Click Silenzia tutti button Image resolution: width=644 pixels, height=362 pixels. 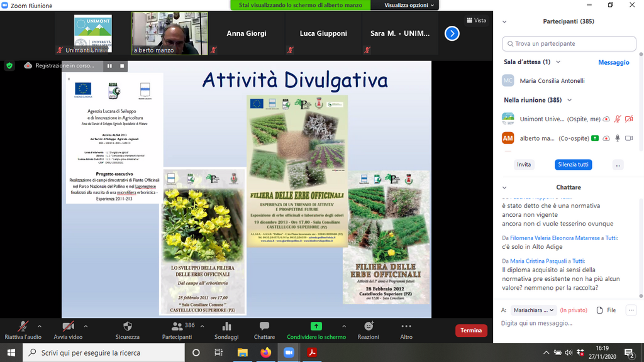pos(573,165)
